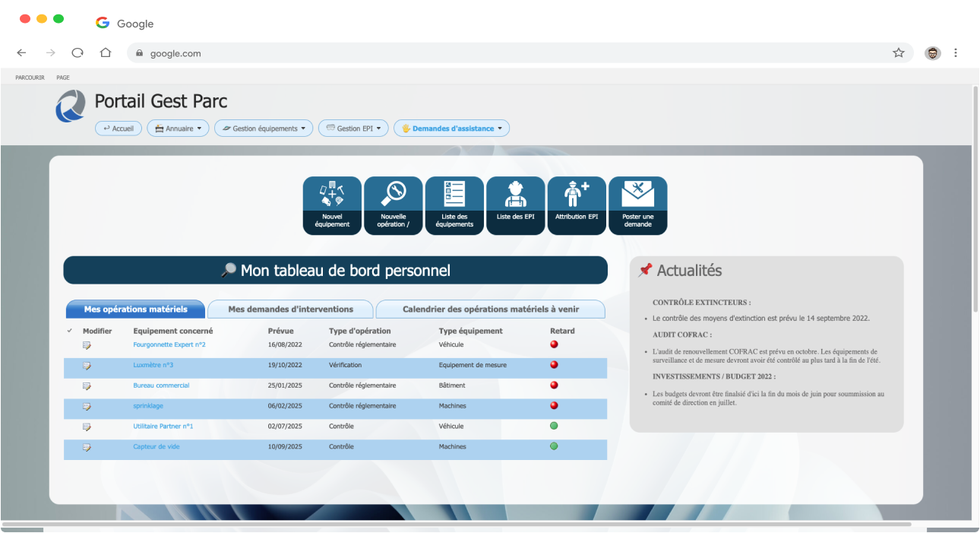Click the red Retard indicator for Luxmètre n°3
This screenshot has height=533, width=980.
pyautogui.click(x=554, y=366)
